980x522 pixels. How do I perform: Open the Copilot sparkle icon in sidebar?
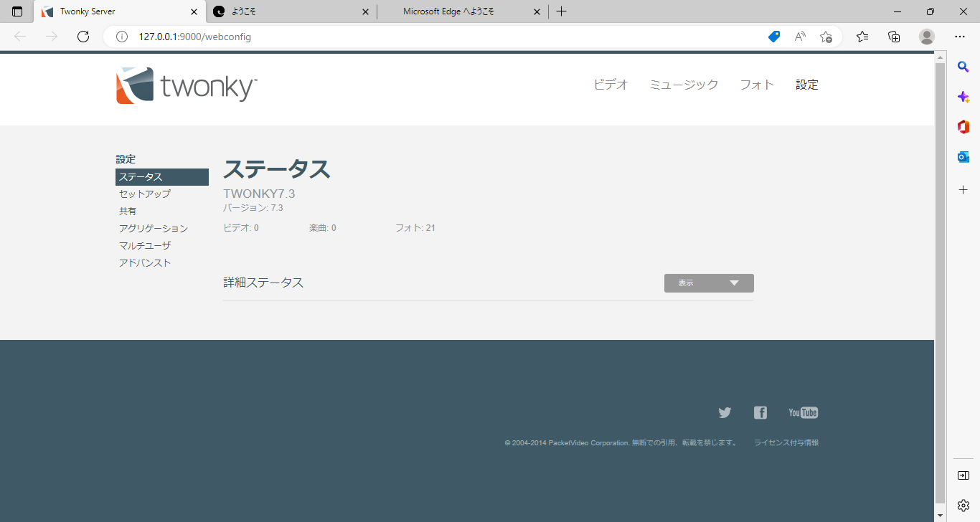[963, 97]
